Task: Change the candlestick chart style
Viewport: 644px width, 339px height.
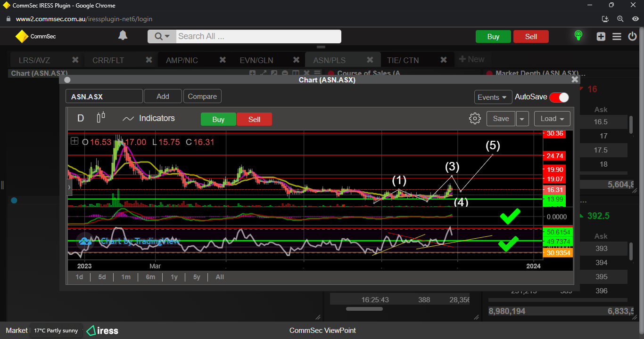Action: [x=101, y=118]
